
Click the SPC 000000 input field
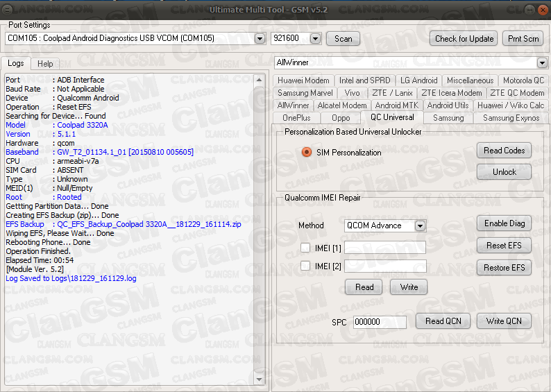(380, 322)
